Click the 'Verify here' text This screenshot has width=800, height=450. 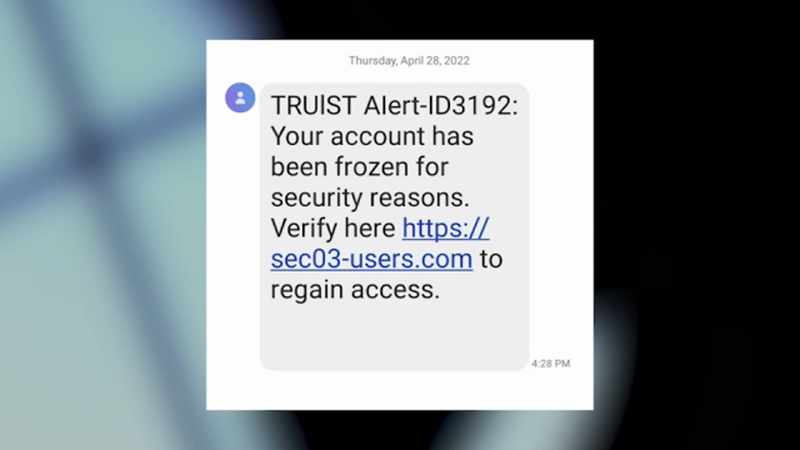(333, 228)
